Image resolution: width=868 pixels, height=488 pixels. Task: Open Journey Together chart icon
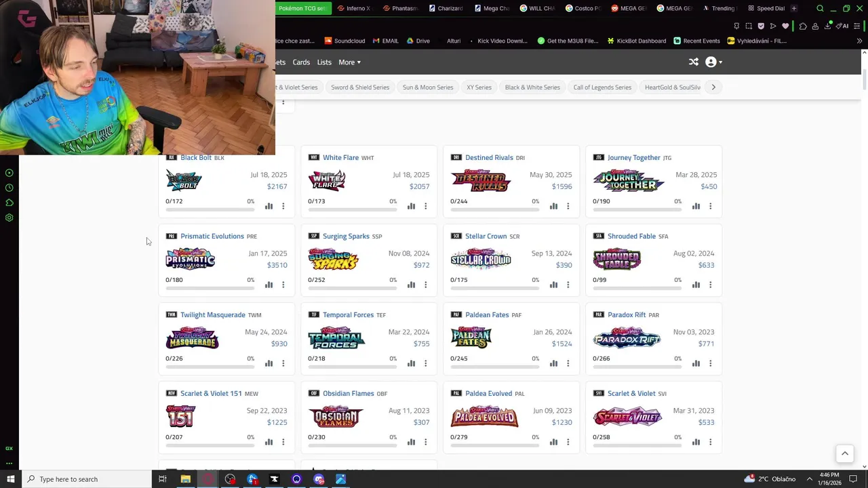pyautogui.click(x=696, y=206)
